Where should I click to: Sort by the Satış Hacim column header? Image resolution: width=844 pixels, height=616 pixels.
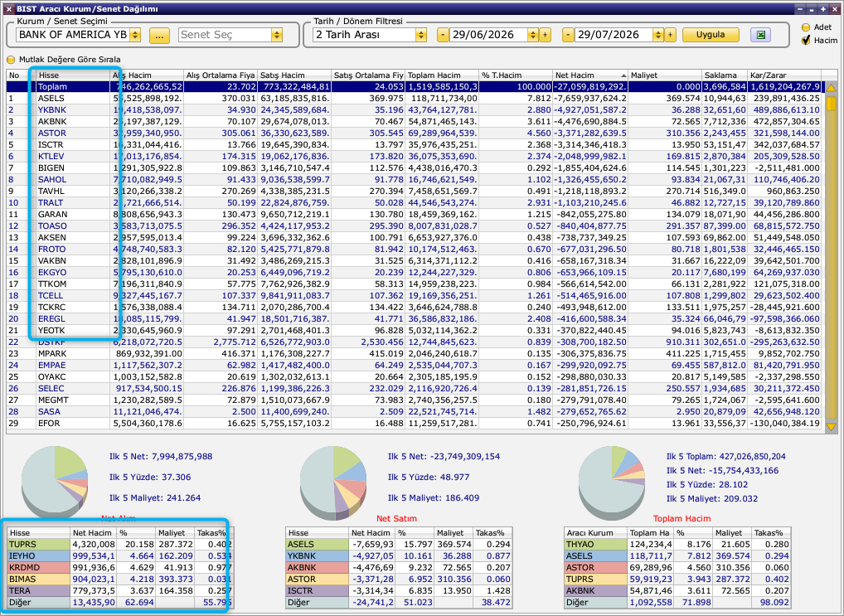(x=293, y=75)
